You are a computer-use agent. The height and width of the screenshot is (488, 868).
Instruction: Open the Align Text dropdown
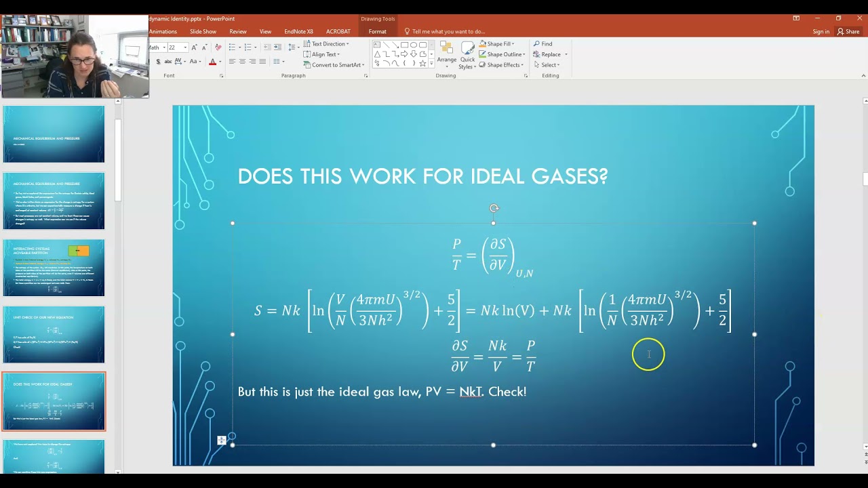[x=322, y=54]
